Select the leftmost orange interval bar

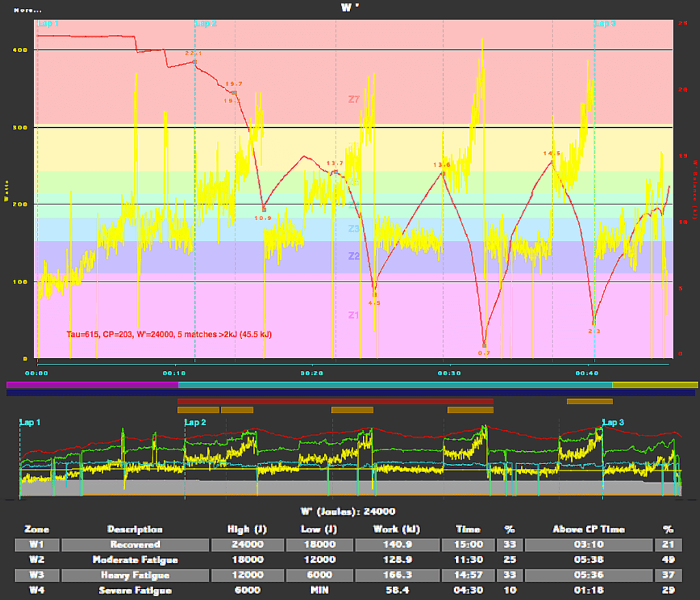[198, 410]
